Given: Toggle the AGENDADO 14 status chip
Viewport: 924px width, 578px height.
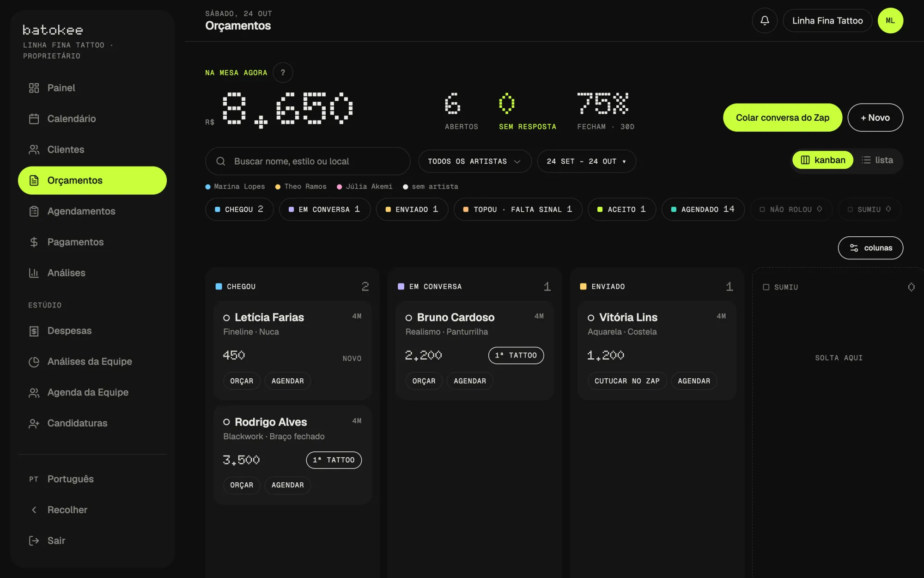Looking at the screenshot, I should pyautogui.click(x=703, y=209).
